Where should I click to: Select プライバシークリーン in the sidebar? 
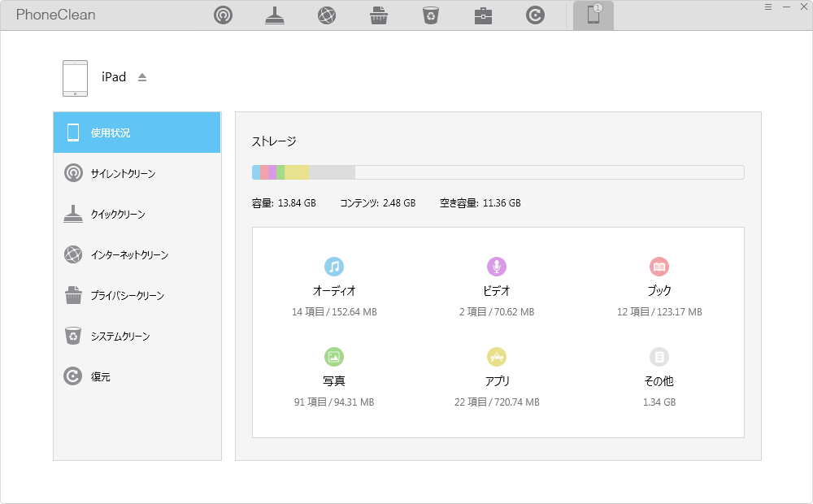(x=137, y=295)
